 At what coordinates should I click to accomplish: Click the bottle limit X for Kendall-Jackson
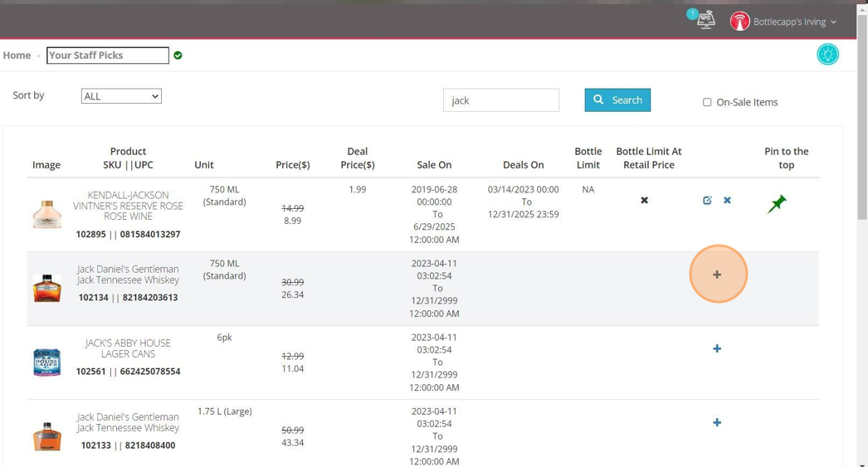point(644,200)
